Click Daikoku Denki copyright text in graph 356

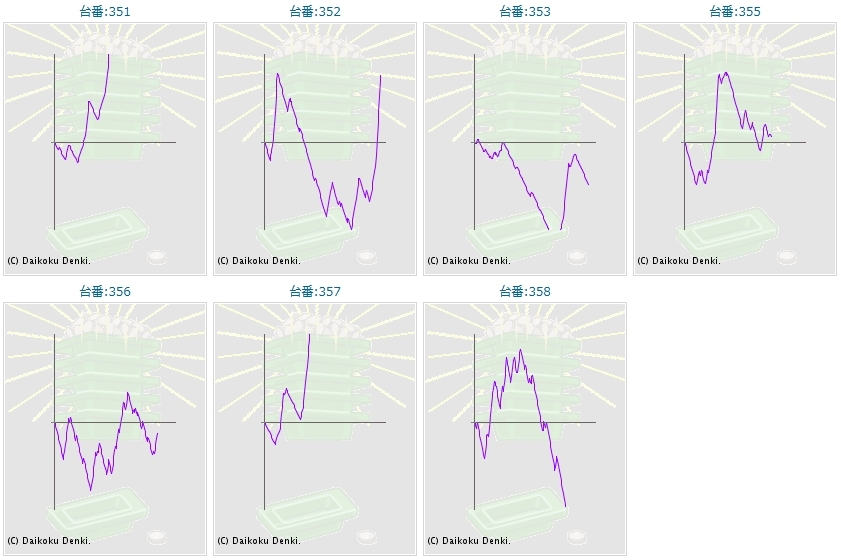pos(49,541)
